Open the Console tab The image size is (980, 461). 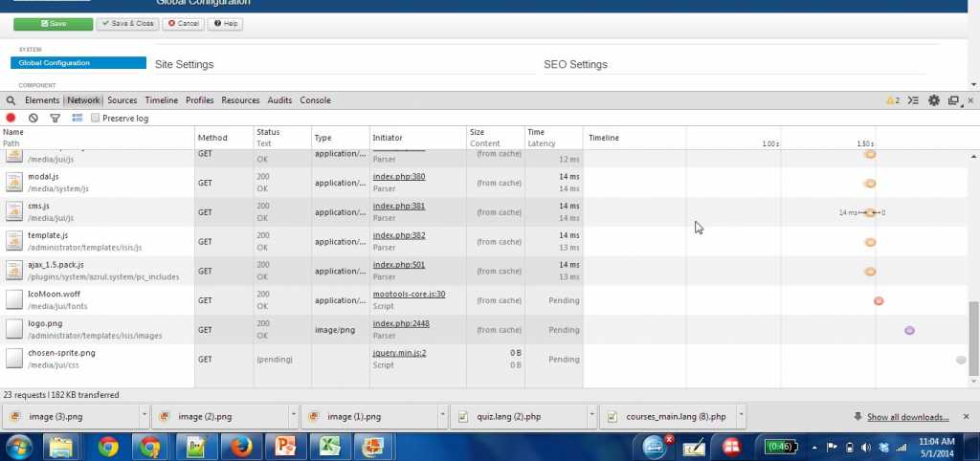(x=315, y=100)
